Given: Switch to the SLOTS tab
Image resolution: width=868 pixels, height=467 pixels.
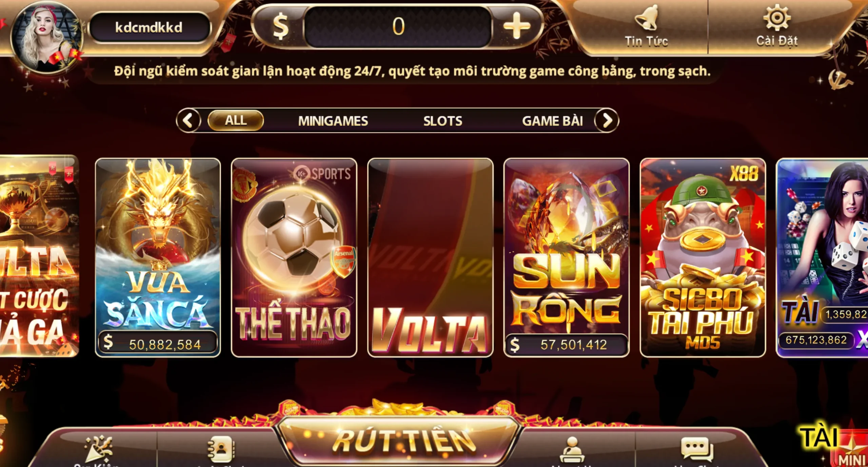Looking at the screenshot, I should click(442, 121).
